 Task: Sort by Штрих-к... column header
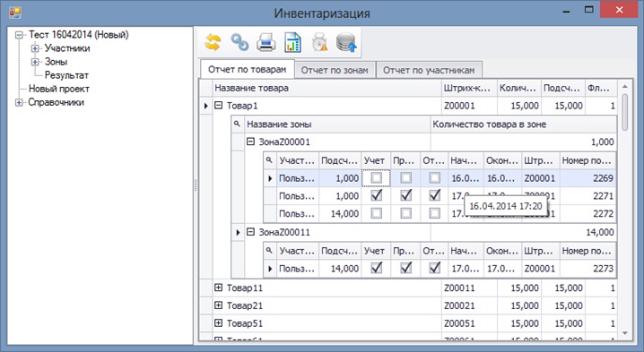[x=469, y=88]
